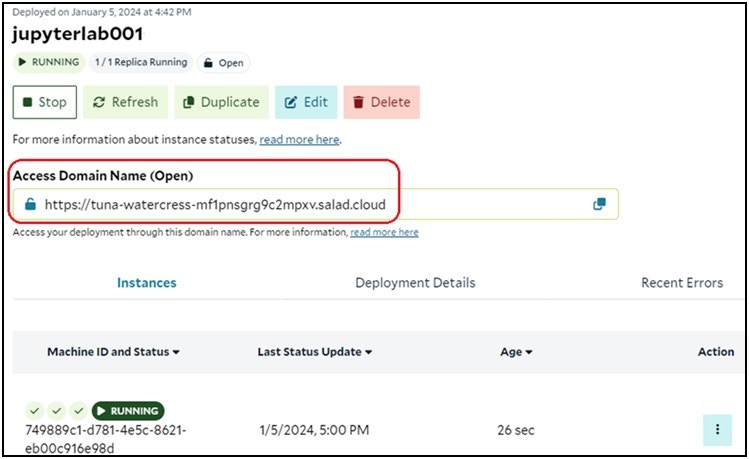Open the instance action three-dot menu
749x459 pixels.
(x=717, y=430)
